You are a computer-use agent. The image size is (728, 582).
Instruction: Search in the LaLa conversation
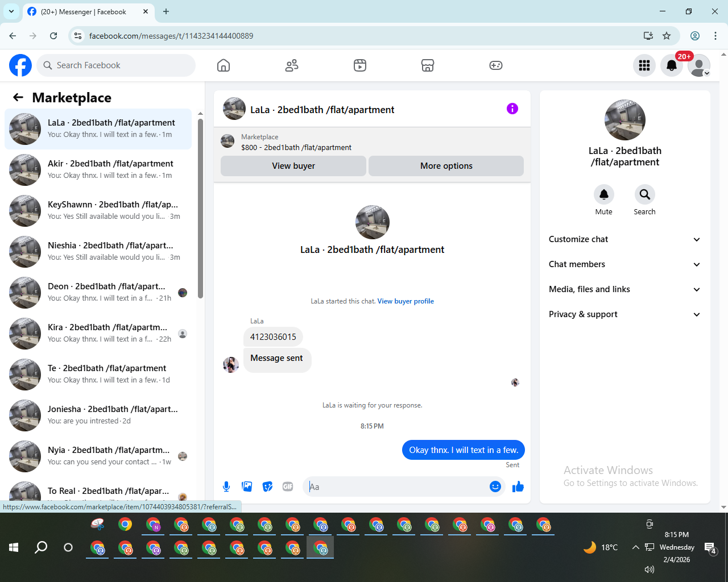pyautogui.click(x=644, y=194)
